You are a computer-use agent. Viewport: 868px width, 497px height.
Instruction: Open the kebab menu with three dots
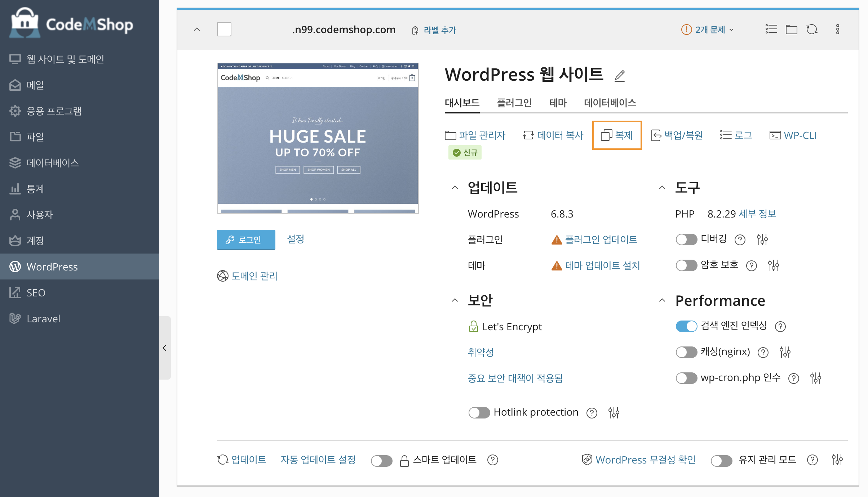pos(837,30)
